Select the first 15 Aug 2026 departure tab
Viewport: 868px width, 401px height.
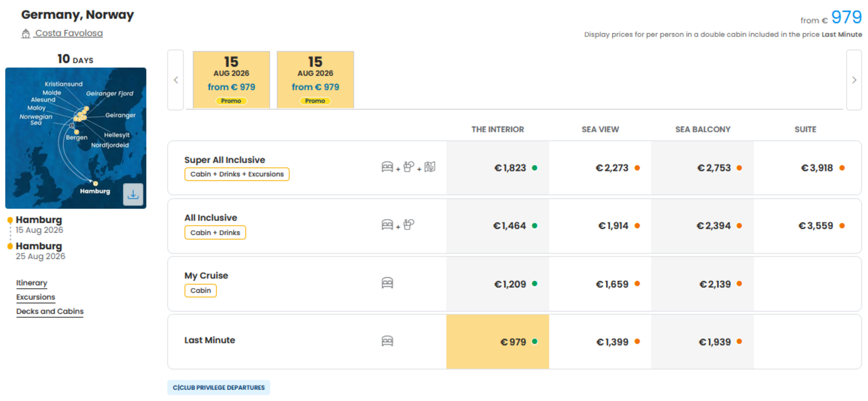(231, 80)
